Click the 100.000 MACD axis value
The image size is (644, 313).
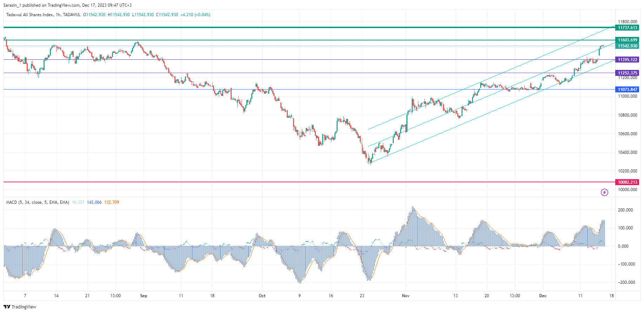click(x=625, y=228)
